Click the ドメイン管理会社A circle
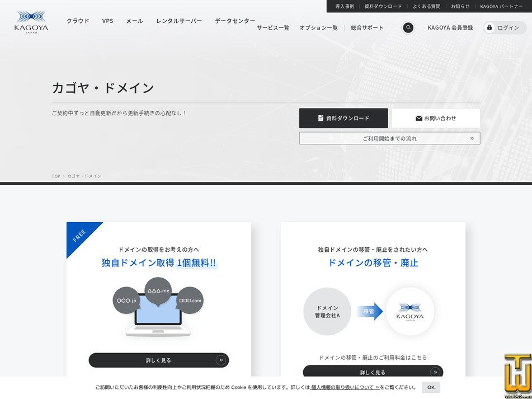Viewport: 532px width, 399px height. 327,312
